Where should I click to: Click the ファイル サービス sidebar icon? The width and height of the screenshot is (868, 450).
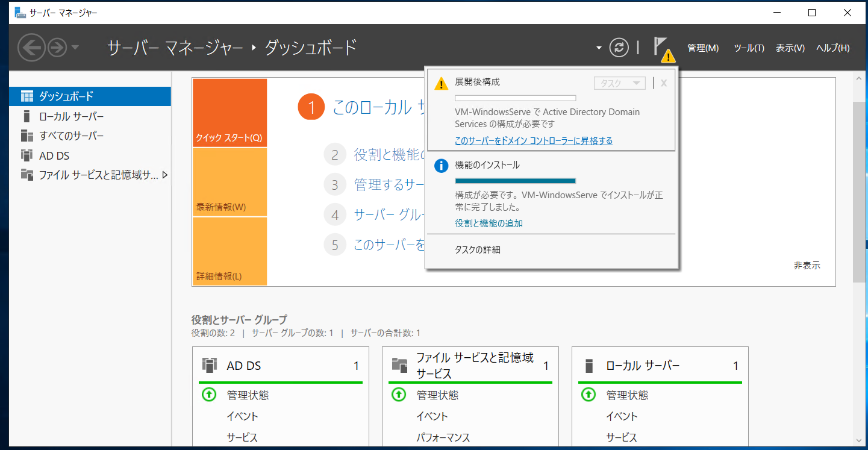click(27, 175)
